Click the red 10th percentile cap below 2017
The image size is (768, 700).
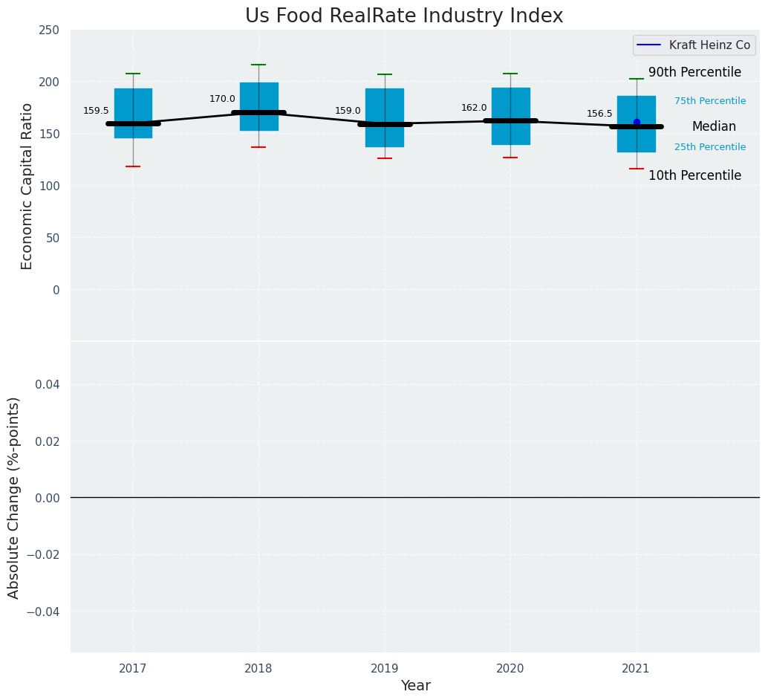[133, 166]
